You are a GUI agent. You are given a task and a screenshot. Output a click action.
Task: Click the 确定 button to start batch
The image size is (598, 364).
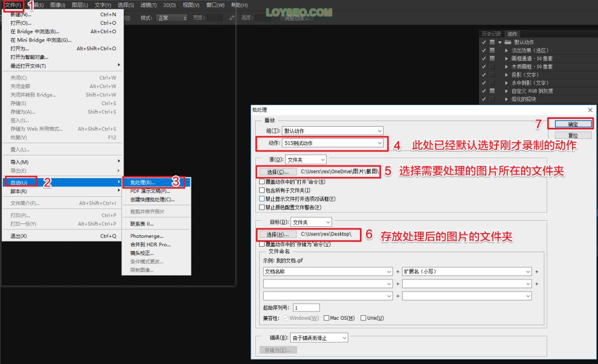[573, 124]
